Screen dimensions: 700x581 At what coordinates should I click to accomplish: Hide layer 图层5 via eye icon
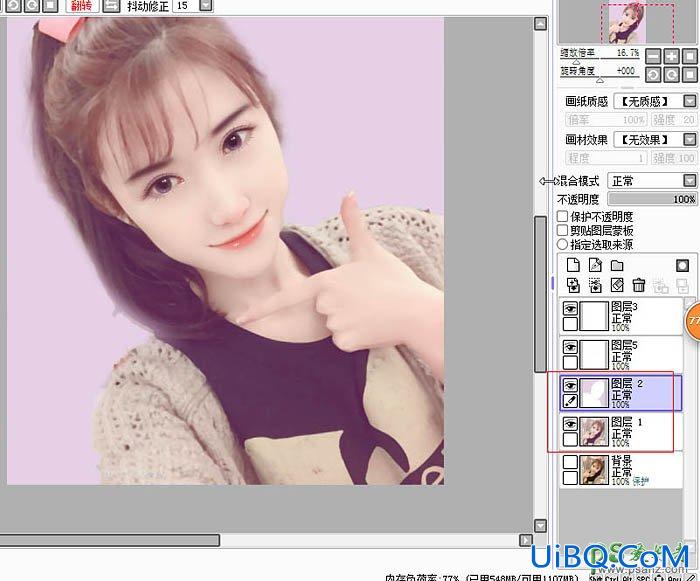pyautogui.click(x=570, y=347)
